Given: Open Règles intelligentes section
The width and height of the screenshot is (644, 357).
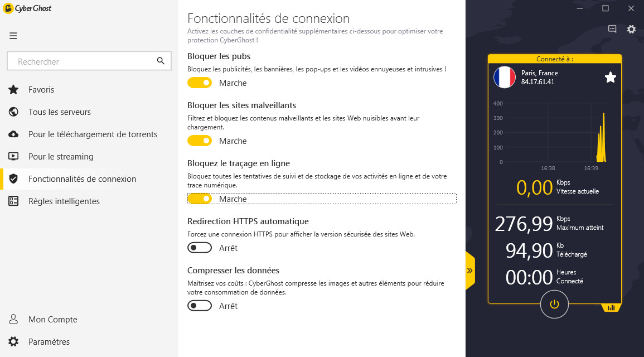Looking at the screenshot, I should pos(90,201).
